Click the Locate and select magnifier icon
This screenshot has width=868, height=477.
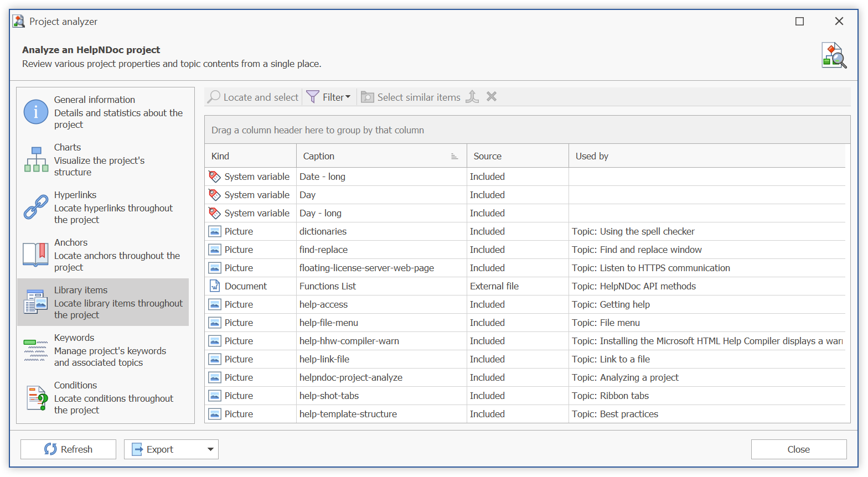point(214,97)
